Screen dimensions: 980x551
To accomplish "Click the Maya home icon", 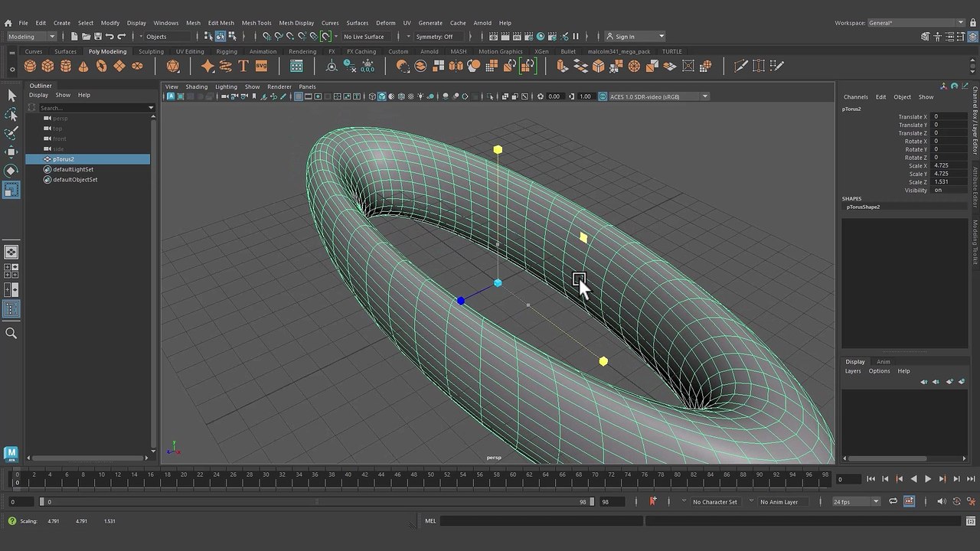I will click(x=8, y=23).
